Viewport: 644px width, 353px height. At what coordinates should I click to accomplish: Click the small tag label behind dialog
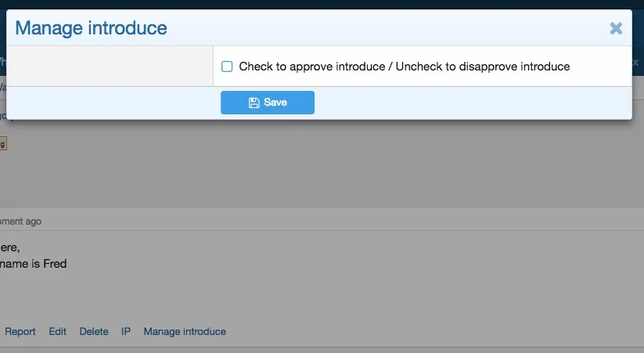[x=3, y=143]
